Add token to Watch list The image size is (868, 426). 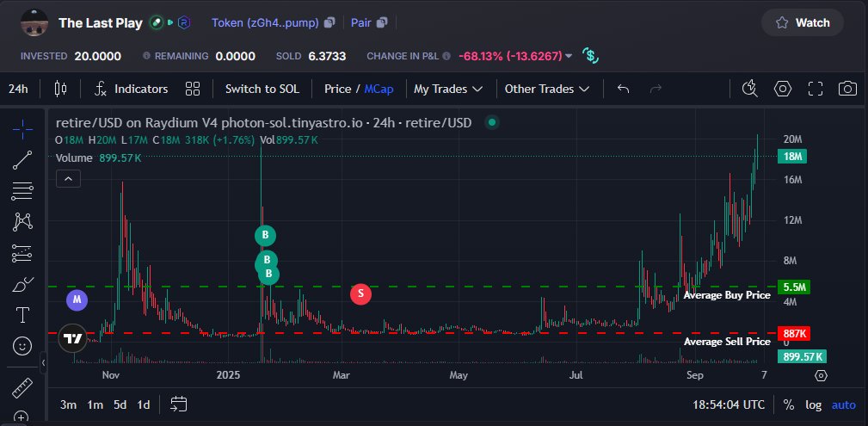click(x=803, y=22)
